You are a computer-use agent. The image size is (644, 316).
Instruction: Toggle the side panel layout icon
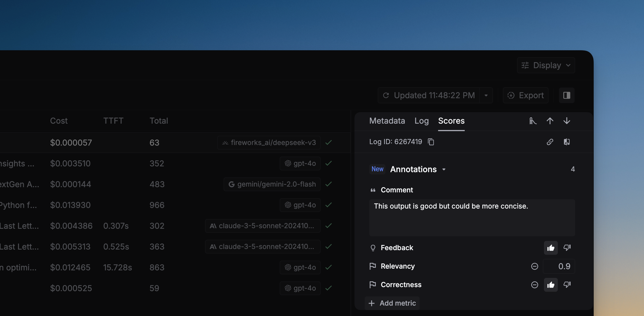pos(567,95)
